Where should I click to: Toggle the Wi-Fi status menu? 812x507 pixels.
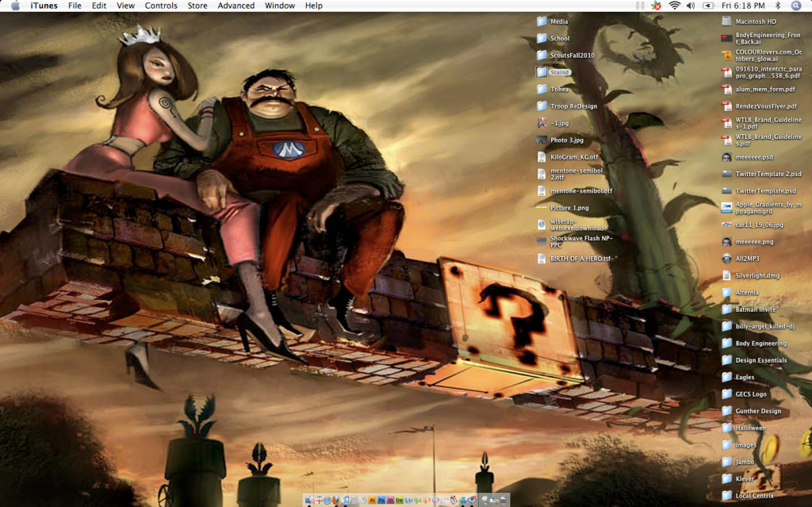point(675,6)
